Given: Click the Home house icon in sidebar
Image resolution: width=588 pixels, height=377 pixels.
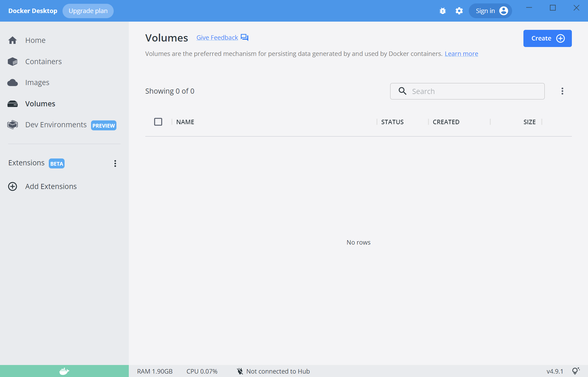Looking at the screenshot, I should click(13, 40).
